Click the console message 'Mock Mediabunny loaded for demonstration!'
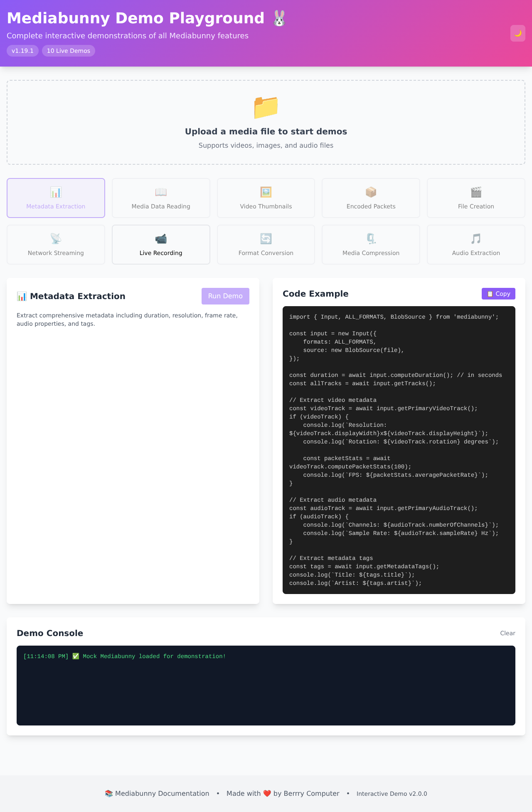The image size is (532, 812). coord(154,656)
